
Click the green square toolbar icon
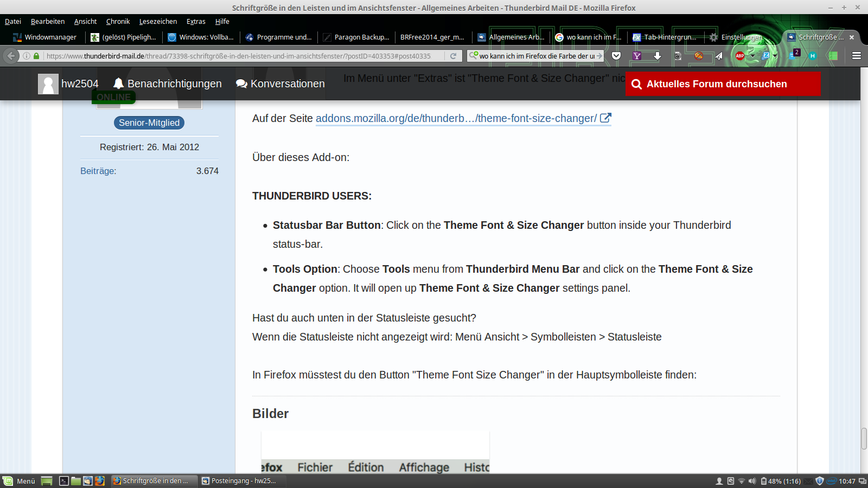[833, 56]
